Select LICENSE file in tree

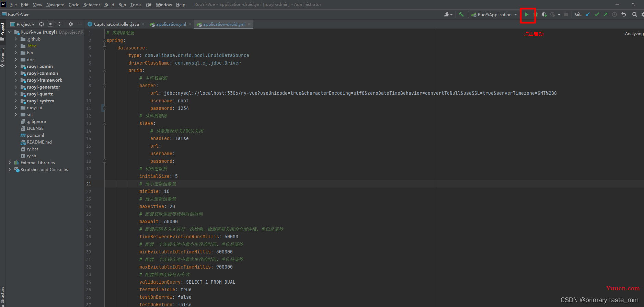[x=35, y=128]
